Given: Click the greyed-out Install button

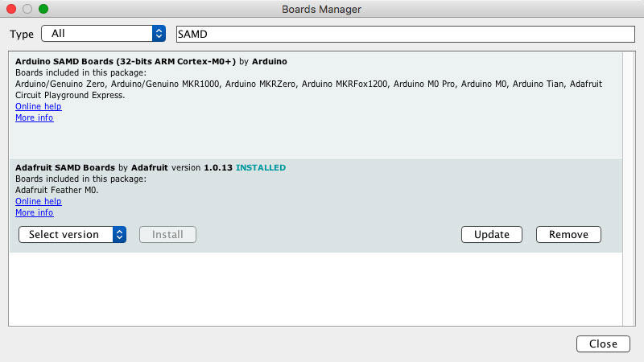Looking at the screenshot, I should tap(167, 235).
